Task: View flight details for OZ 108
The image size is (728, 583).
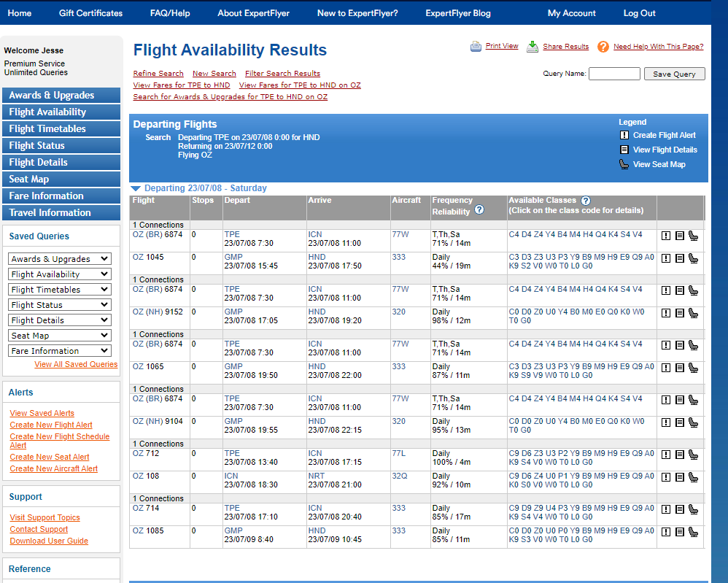Action: pos(680,477)
